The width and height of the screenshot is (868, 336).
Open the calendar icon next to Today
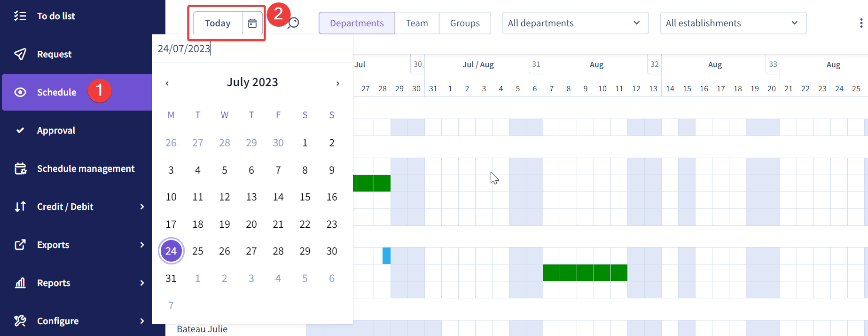pos(252,23)
